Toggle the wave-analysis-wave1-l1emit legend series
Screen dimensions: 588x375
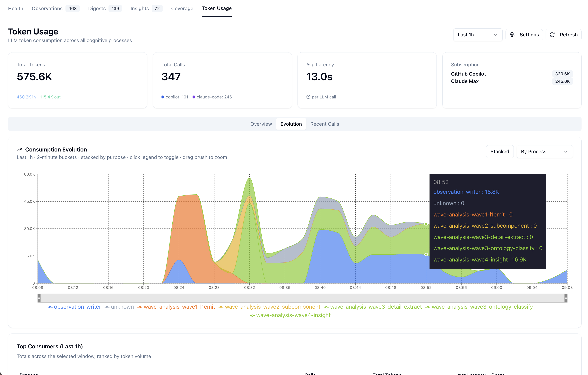[x=176, y=307]
